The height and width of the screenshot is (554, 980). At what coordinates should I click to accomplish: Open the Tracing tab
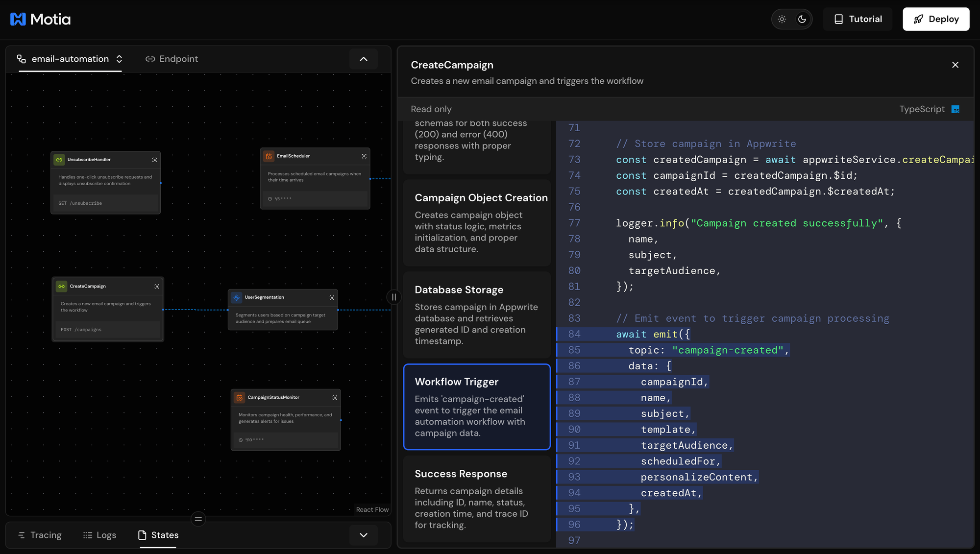40,535
